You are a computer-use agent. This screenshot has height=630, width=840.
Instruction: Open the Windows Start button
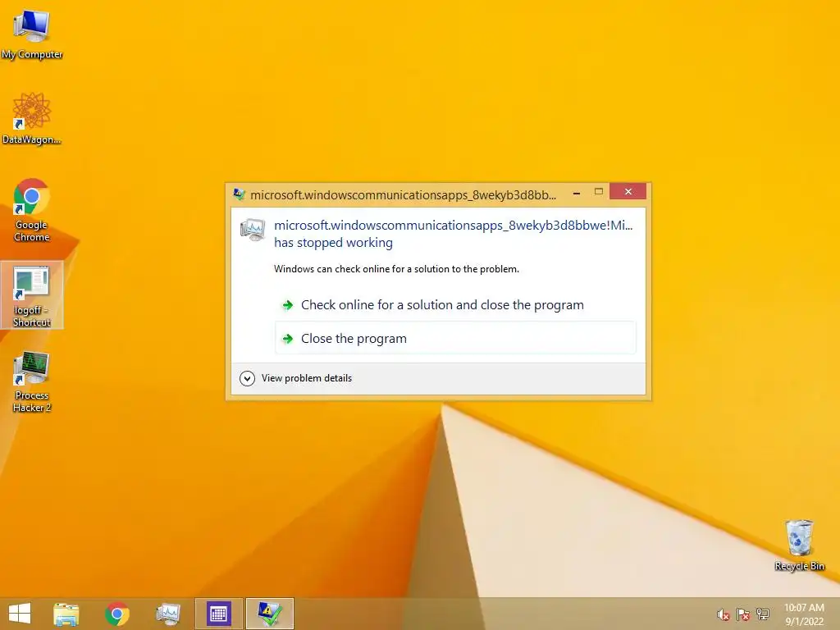[x=20, y=614]
